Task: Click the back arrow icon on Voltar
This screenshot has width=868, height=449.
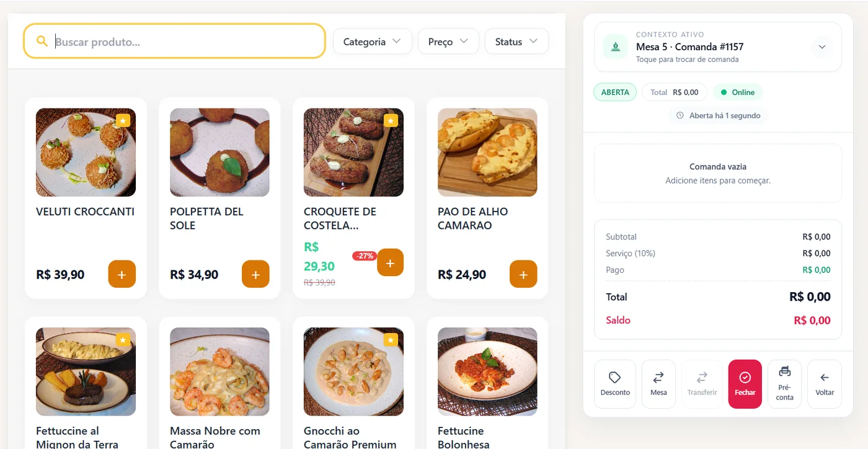Action: pos(825,377)
